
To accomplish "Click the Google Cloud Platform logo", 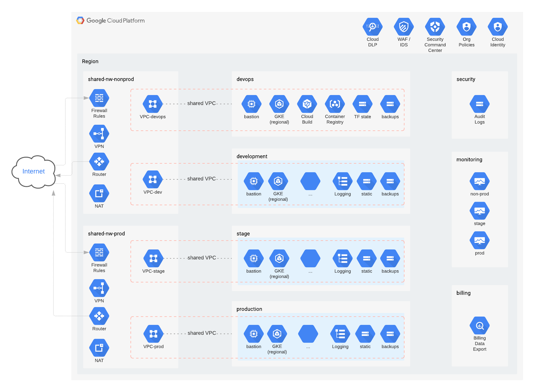I will (110, 20).
